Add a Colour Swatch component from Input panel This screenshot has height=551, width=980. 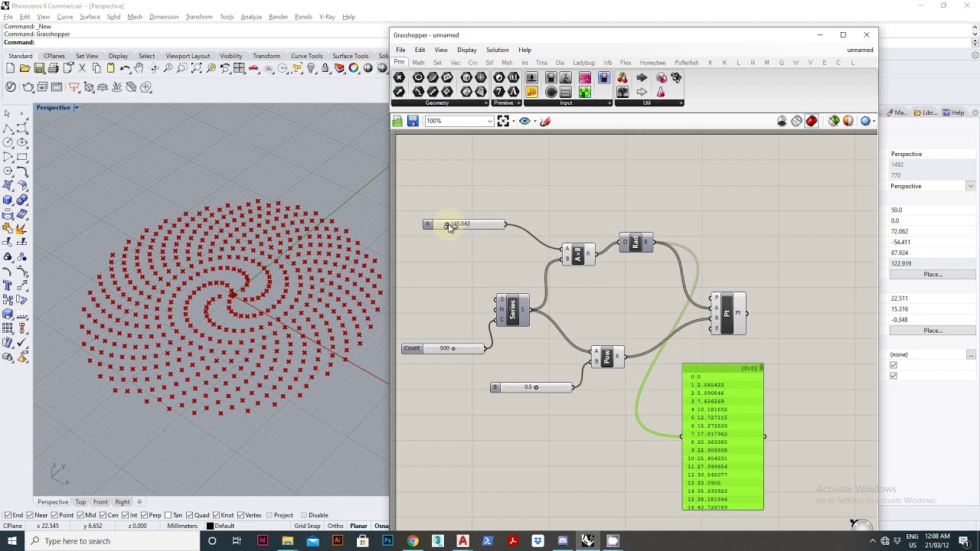point(585,92)
